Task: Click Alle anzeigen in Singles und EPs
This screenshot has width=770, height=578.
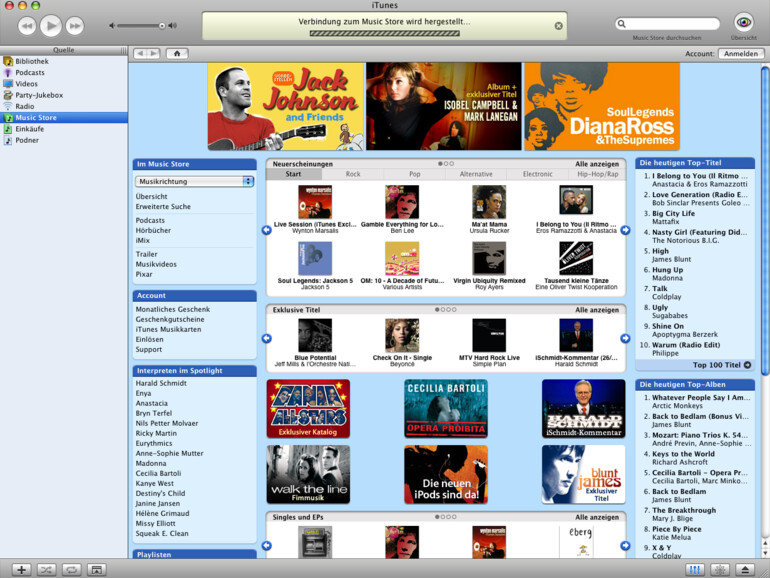Action: 597,517
